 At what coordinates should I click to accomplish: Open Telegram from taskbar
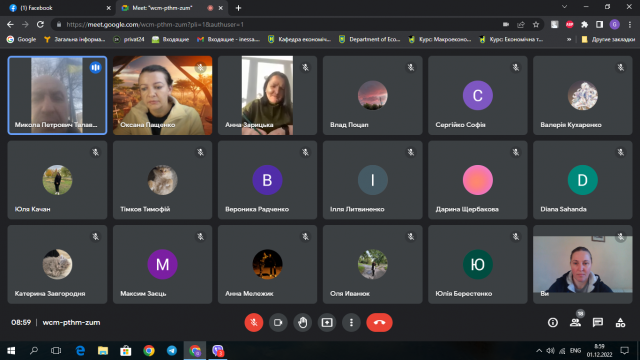click(172, 351)
